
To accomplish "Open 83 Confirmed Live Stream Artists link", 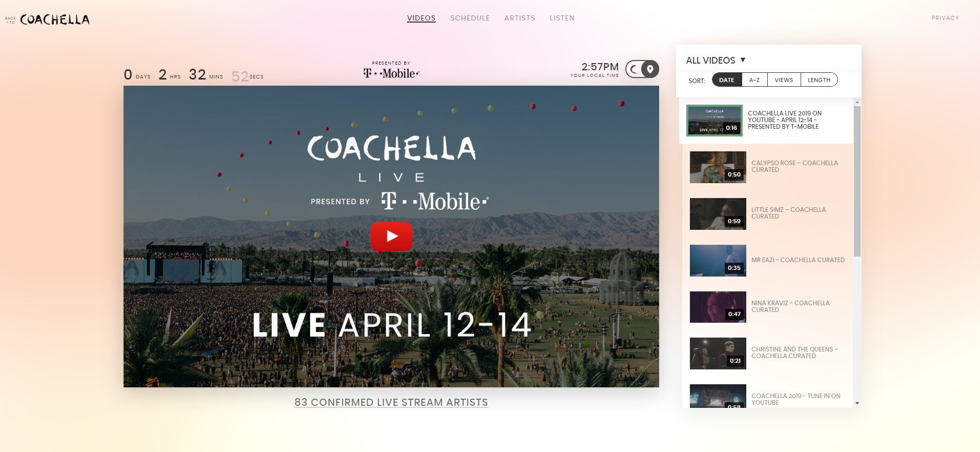I will click(391, 402).
